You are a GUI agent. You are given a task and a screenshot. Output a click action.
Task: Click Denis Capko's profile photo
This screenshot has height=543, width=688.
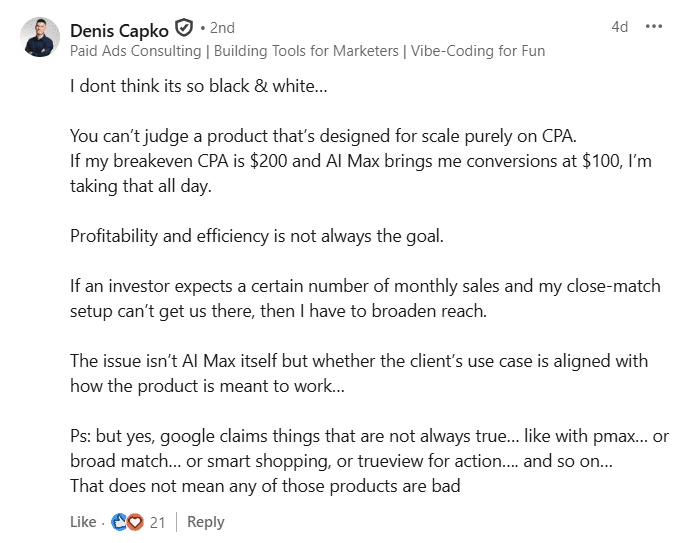40,37
